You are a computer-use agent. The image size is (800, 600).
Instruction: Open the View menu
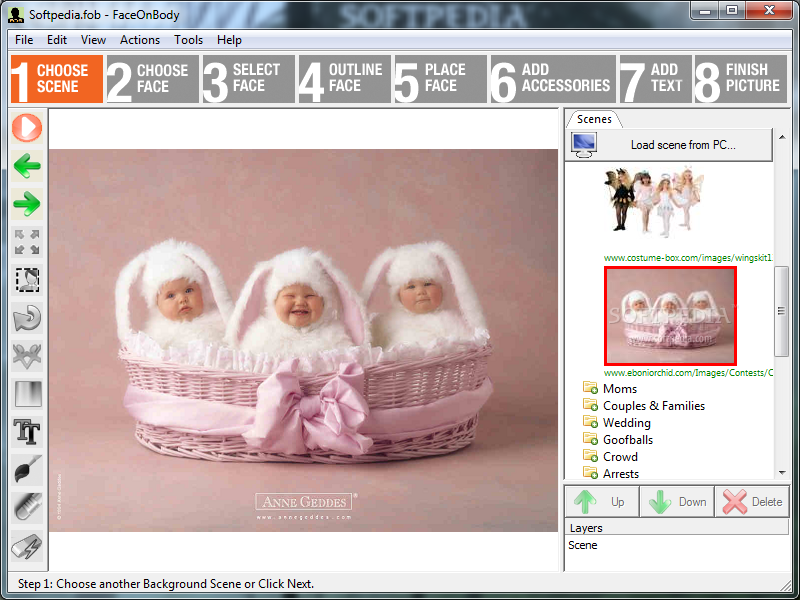pyautogui.click(x=93, y=40)
